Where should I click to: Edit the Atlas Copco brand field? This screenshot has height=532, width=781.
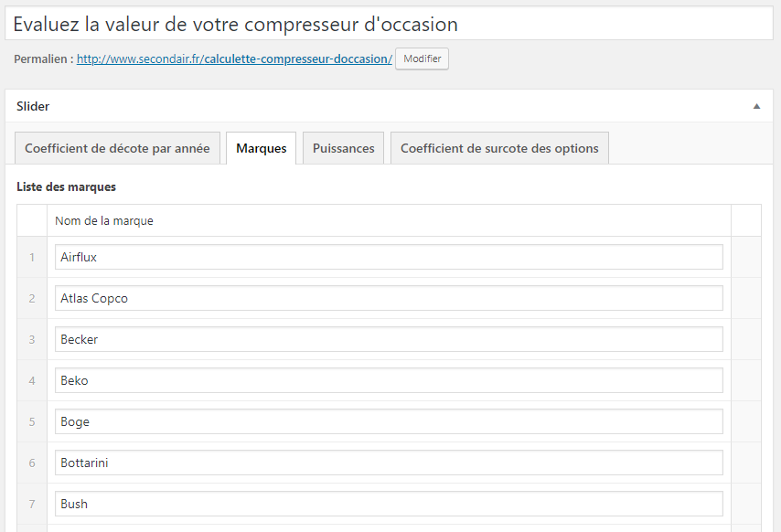[389, 298]
